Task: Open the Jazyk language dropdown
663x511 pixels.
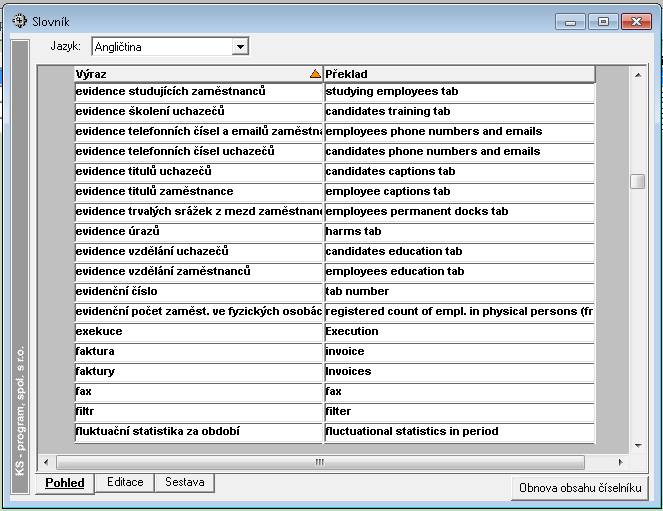Action: [240, 46]
